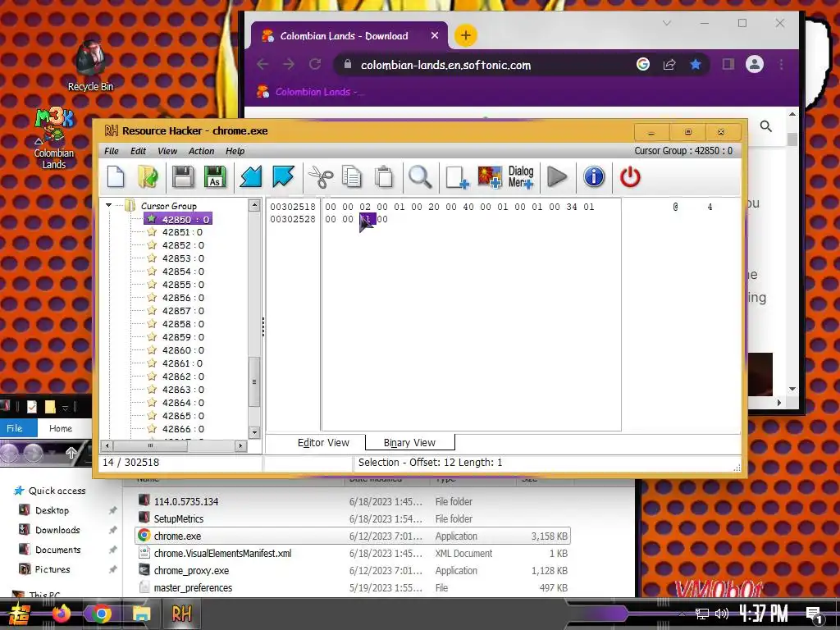Select tree item 42855 : 0
This screenshot has height=630, width=840.
[183, 285]
